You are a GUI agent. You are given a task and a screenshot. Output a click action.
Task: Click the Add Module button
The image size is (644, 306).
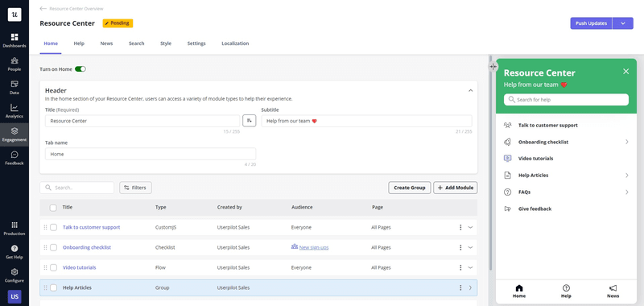[456, 188]
